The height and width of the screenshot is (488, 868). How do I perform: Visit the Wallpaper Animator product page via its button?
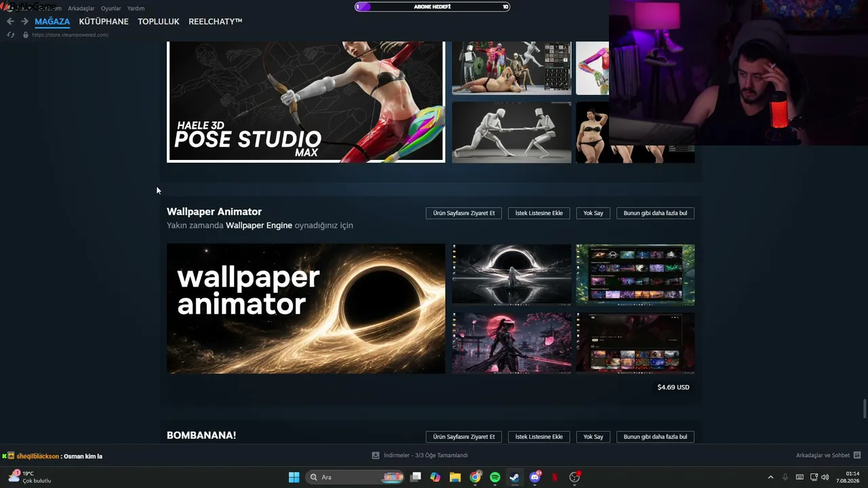pos(464,213)
